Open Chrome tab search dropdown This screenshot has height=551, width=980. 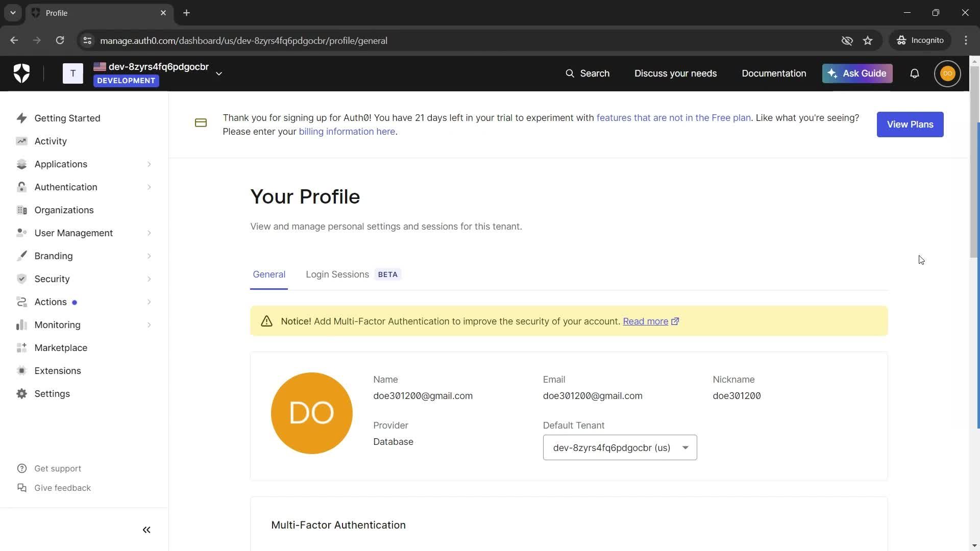click(x=13, y=13)
